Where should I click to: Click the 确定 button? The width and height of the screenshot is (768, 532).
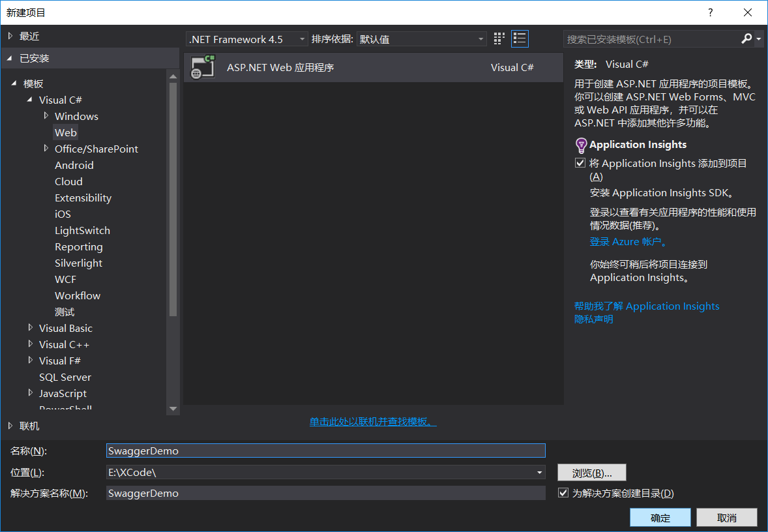tap(660, 518)
